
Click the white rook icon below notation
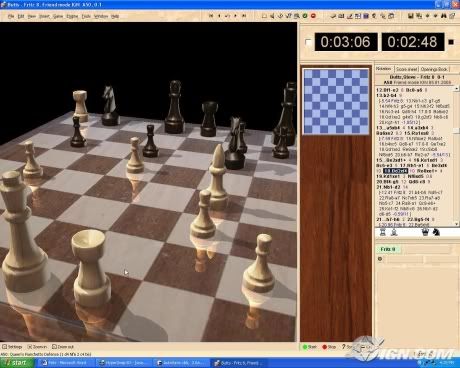[383, 232]
